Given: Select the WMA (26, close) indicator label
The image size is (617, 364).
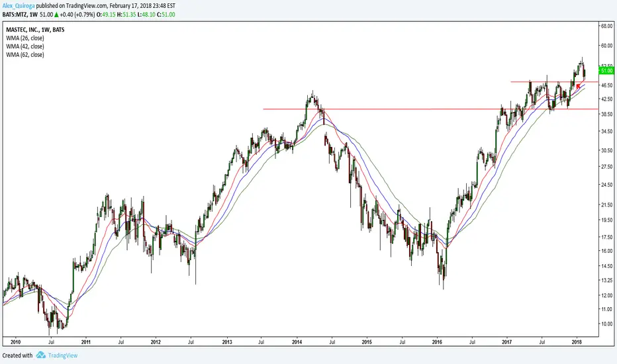Looking at the screenshot, I should (x=25, y=38).
